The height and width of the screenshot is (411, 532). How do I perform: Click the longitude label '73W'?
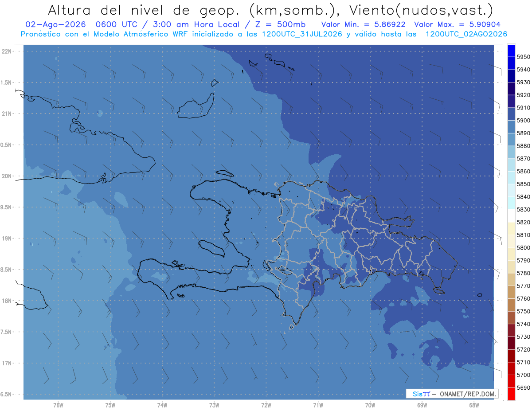[x=214, y=405]
